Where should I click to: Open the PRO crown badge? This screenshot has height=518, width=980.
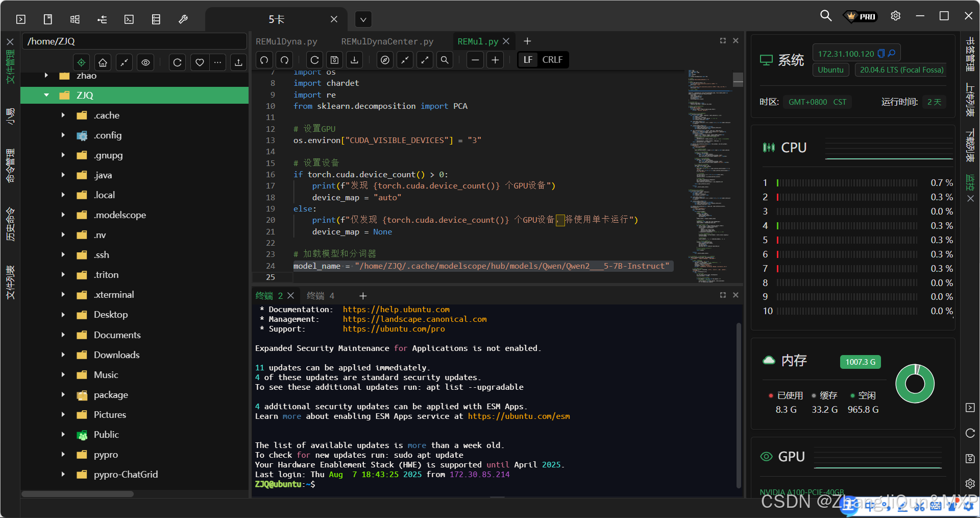coord(862,16)
